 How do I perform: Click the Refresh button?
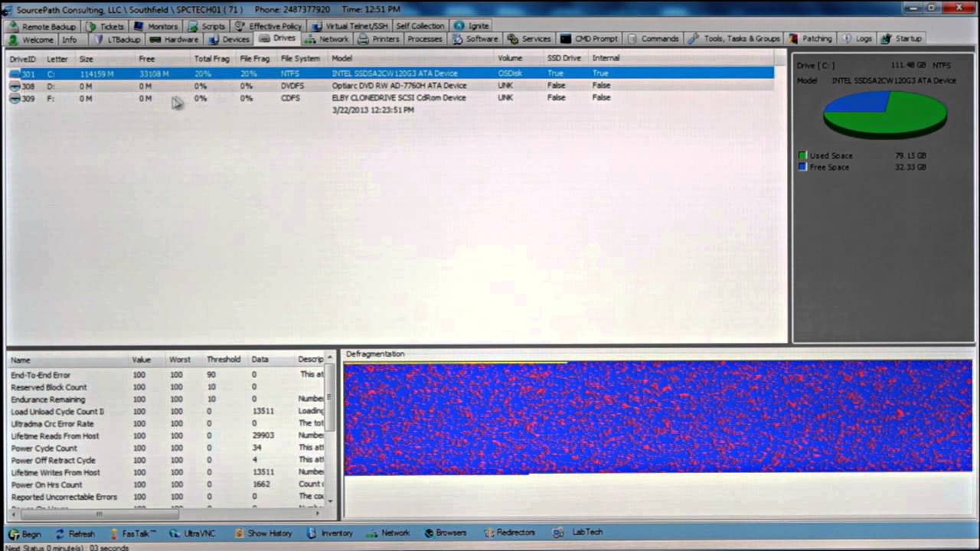click(74, 533)
